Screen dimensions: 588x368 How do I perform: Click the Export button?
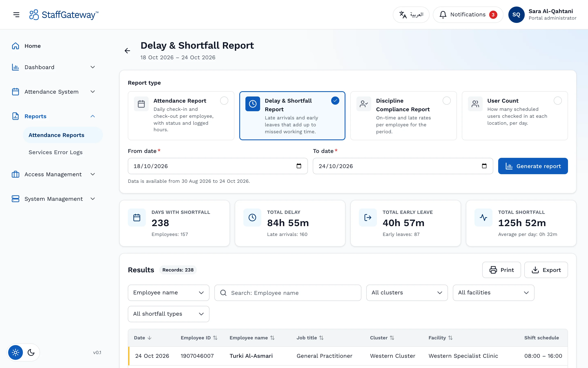point(546,270)
